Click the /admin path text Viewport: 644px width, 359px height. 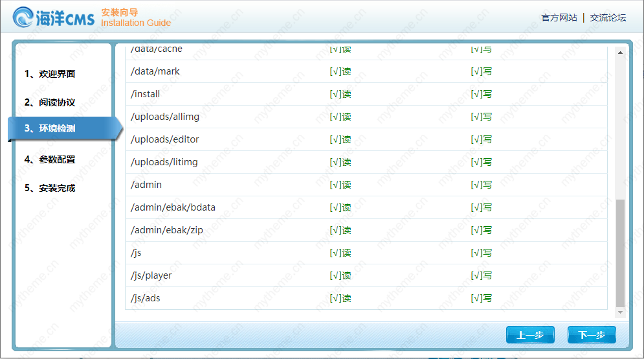146,185
